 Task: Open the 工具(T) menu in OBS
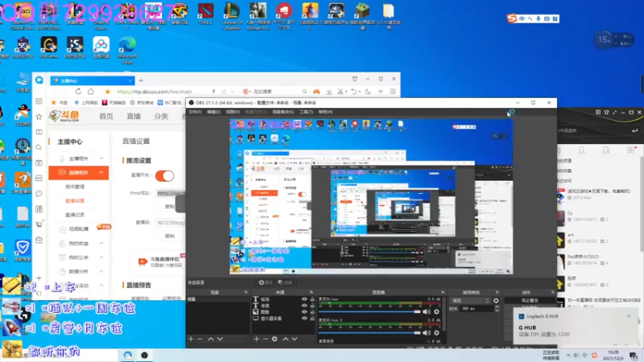coord(306,112)
